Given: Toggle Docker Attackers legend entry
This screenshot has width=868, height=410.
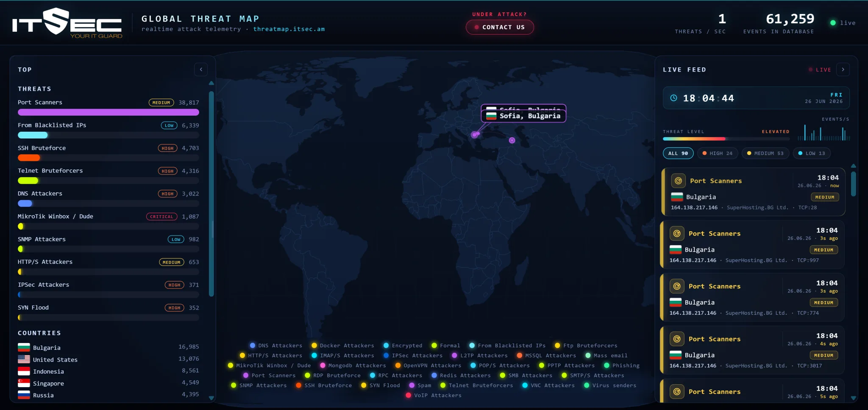Looking at the screenshot, I should click(x=343, y=346).
